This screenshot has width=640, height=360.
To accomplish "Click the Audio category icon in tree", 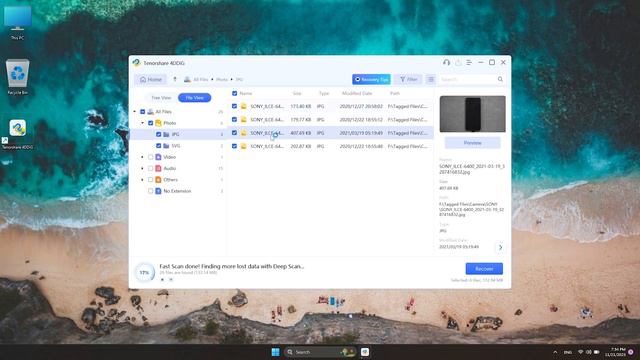I will [x=158, y=168].
